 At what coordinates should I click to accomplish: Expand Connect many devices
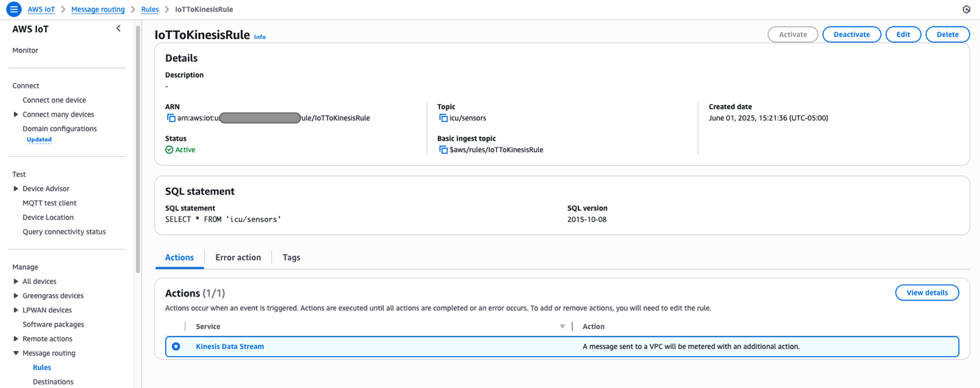16,114
